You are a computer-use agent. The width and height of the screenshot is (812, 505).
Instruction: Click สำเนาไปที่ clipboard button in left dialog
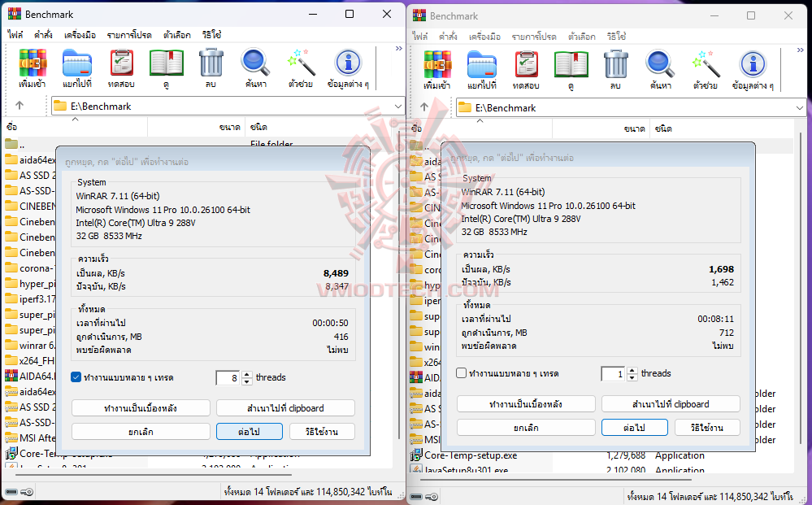coord(285,408)
